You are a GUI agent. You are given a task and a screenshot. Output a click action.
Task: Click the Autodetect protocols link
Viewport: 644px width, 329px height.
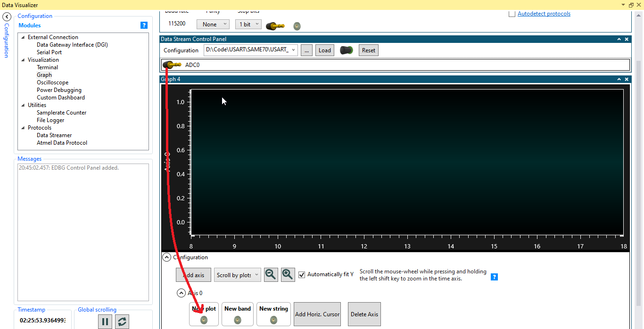(x=544, y=14)
